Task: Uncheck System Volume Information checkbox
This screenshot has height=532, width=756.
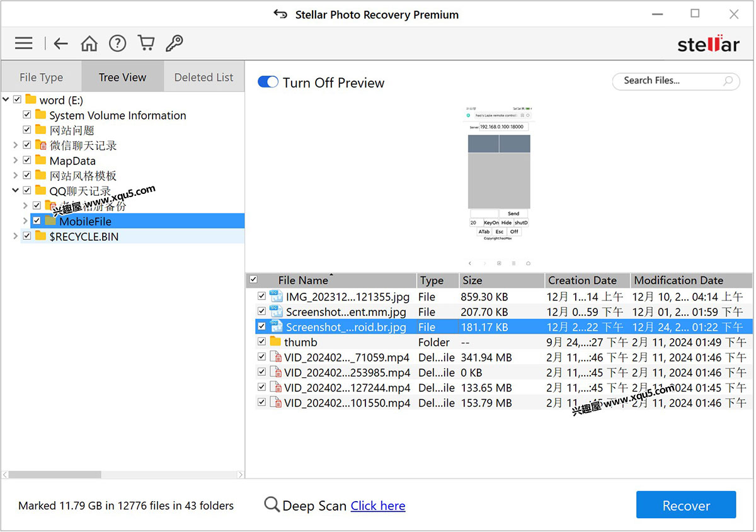Action: coord(26,115)
